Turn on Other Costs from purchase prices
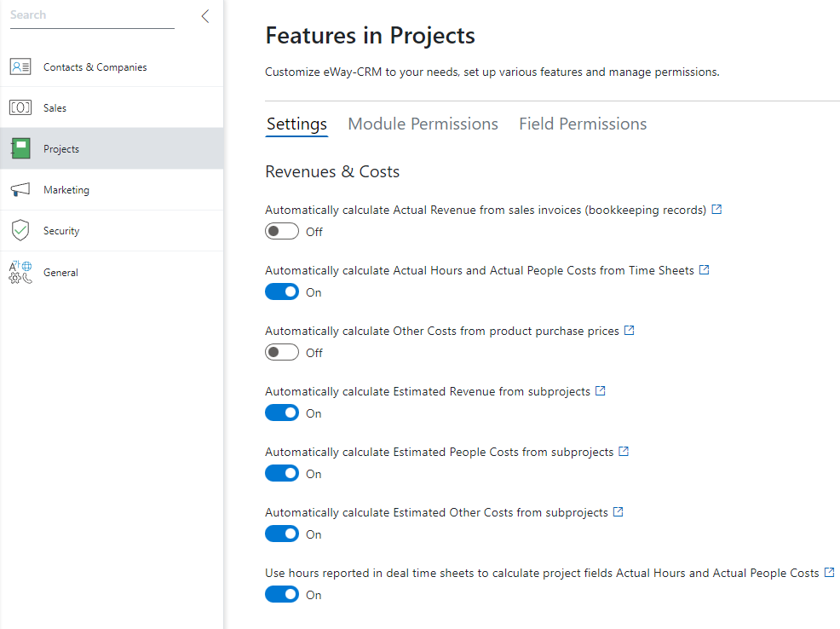The width and height of the screenshot is (840, 629). point(282,353)
